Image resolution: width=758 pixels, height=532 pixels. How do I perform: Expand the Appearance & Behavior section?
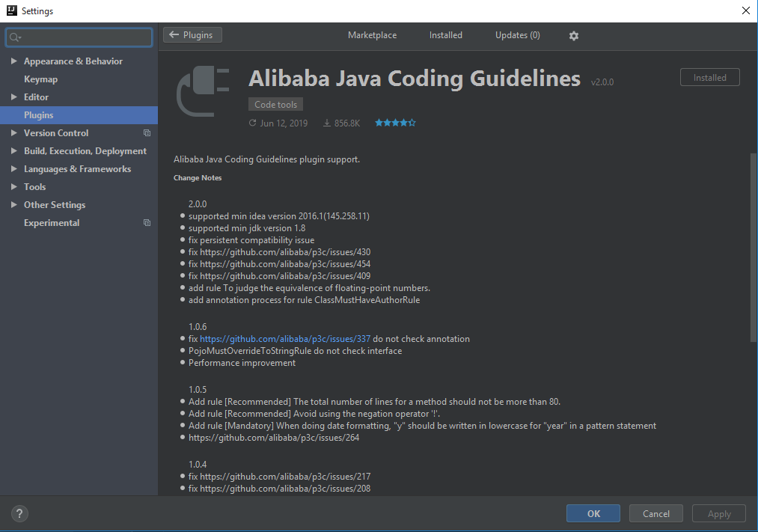(15, 61)
